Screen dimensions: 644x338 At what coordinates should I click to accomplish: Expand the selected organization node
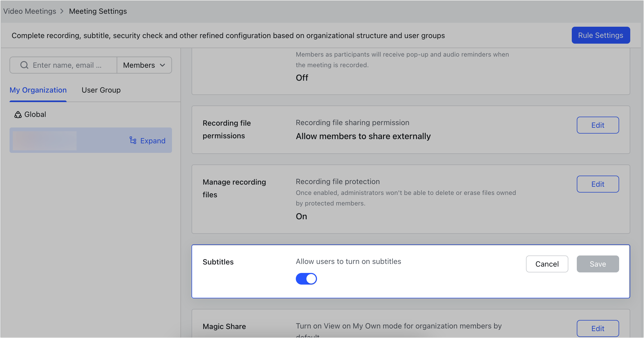147,140
